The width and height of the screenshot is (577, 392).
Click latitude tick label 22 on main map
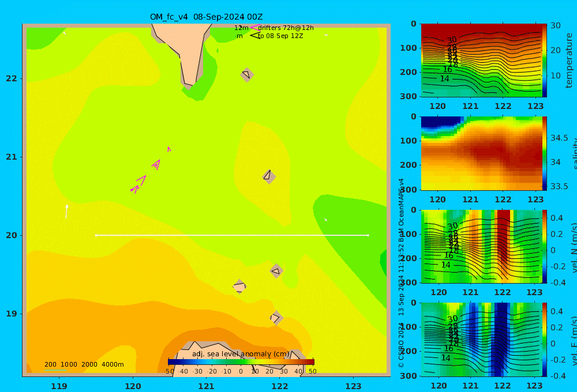12,78
